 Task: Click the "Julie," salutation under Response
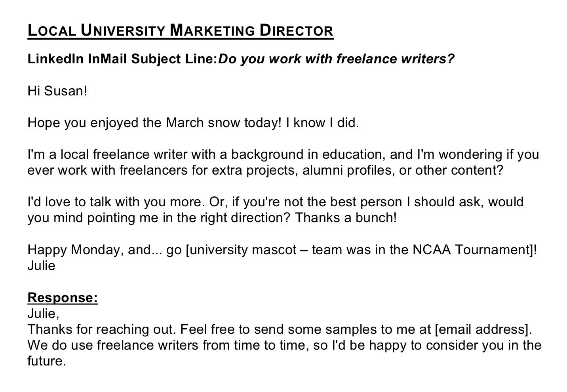pos(43,314)
